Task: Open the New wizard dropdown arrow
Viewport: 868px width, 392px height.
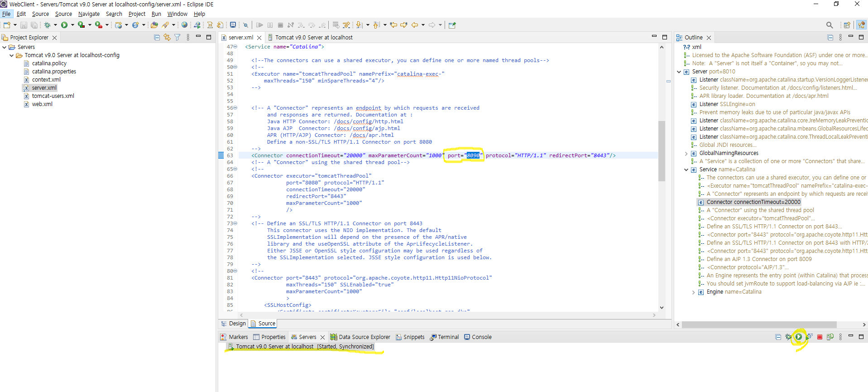Action: (x=15, y=25)
